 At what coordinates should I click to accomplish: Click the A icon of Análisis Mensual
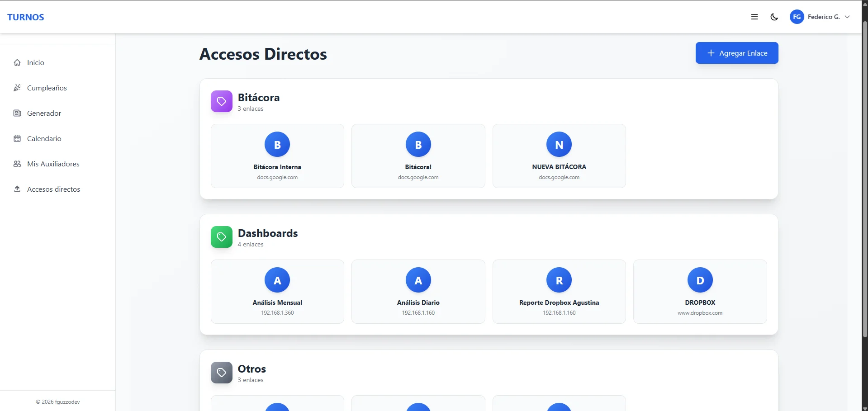(277, 280)
